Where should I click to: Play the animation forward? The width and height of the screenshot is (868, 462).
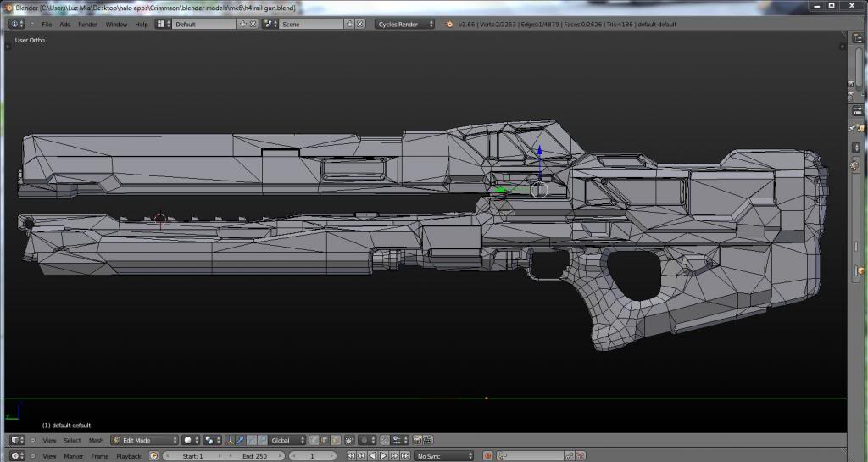click(x=383, y=456)
